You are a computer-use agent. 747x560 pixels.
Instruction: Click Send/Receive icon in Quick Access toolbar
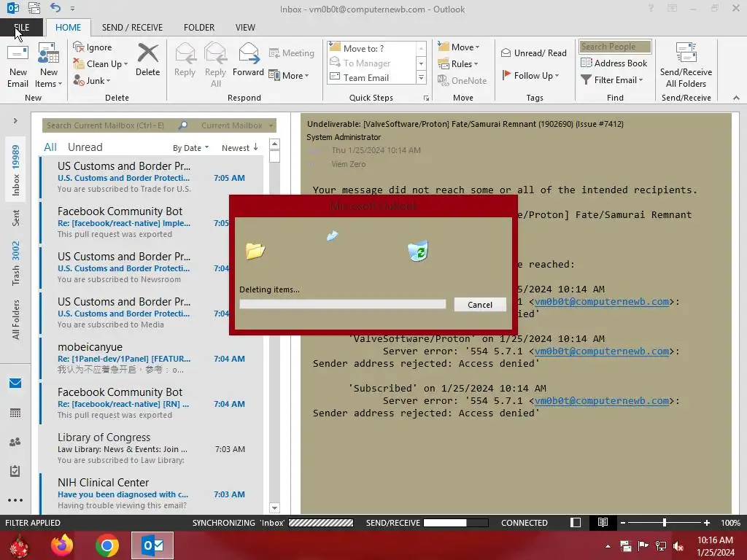coord(34,8)
